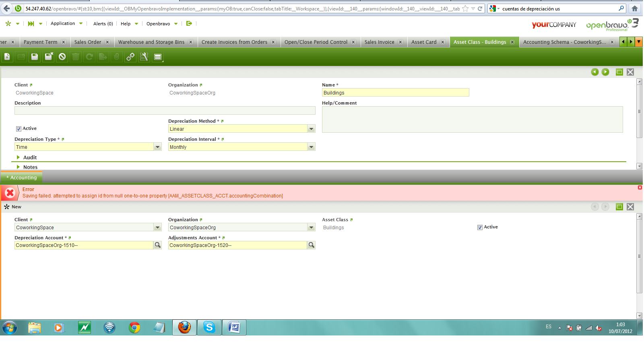Switch to the Sales Invoice tab
This screenshot has width=644, height=362.
pyautogui.click(x=379, y=42)
